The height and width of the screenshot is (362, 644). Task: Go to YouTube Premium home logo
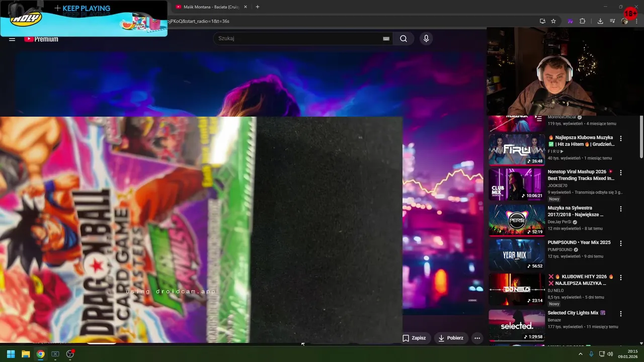41,39
